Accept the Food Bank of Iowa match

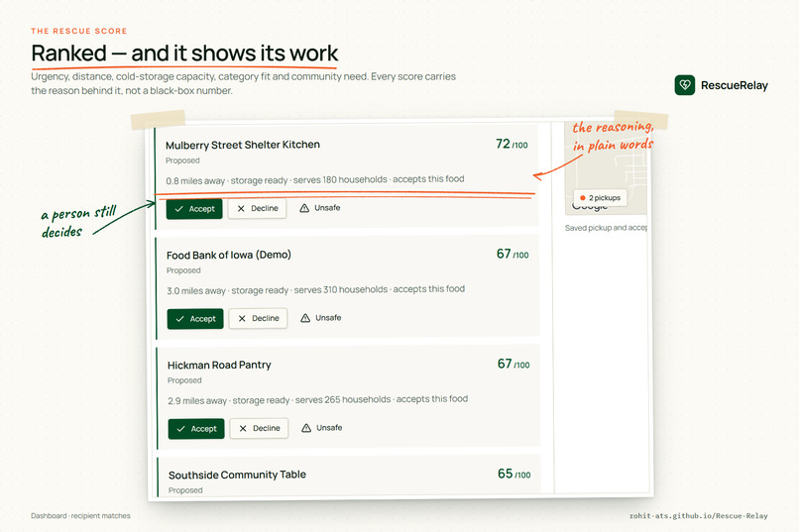[x=195, y=319]
